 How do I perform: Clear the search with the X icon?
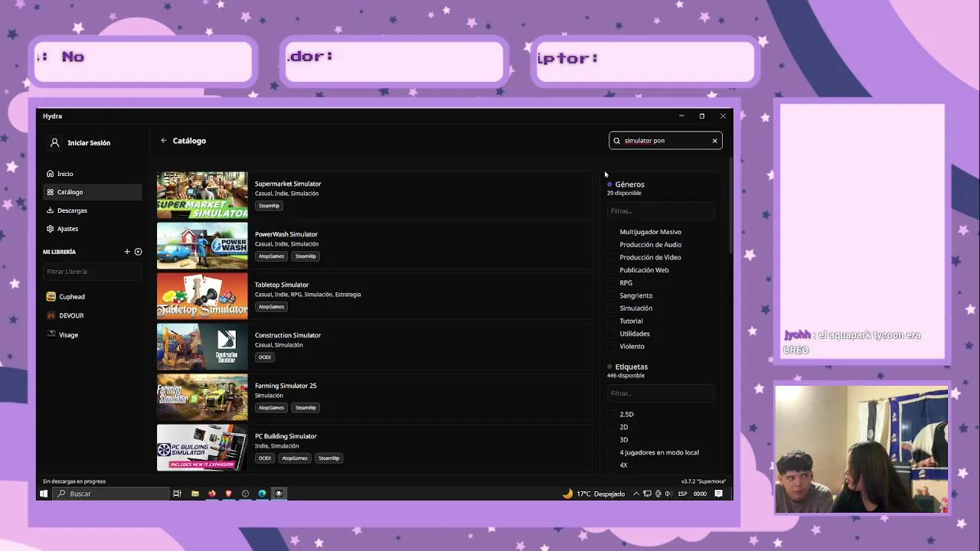pos(714,141)
